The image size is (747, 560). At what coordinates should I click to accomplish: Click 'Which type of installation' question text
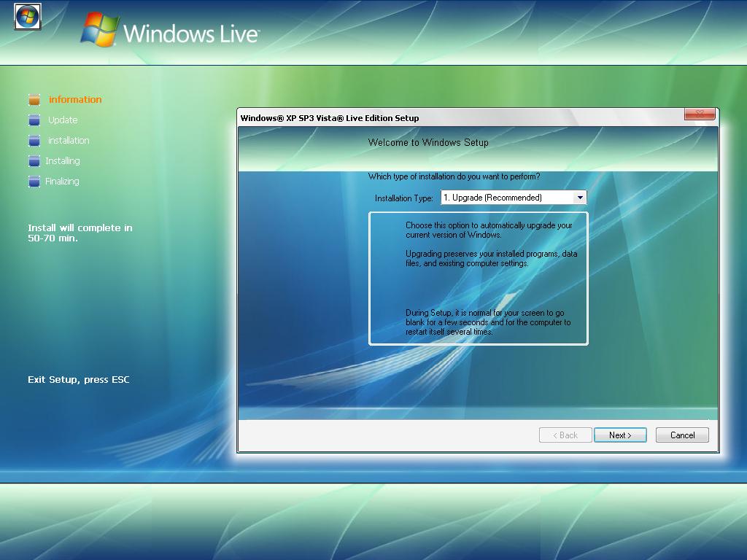[x=454, y=176]
